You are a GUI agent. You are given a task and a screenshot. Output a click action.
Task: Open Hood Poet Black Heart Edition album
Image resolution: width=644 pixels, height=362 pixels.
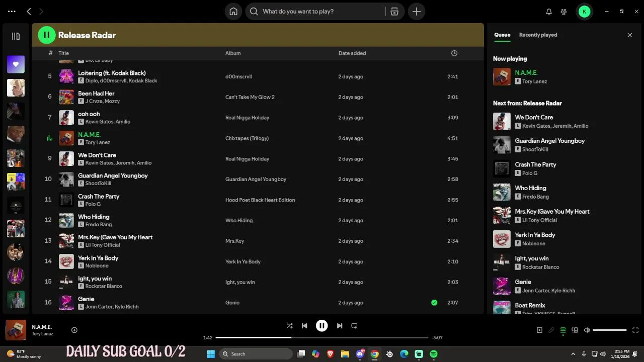click(260, 200)
